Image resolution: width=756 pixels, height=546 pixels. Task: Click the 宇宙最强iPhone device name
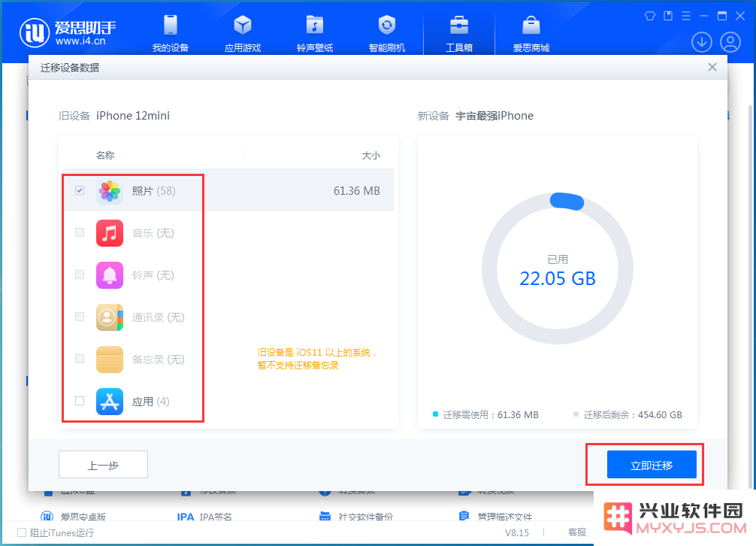[x=494, y=116]
